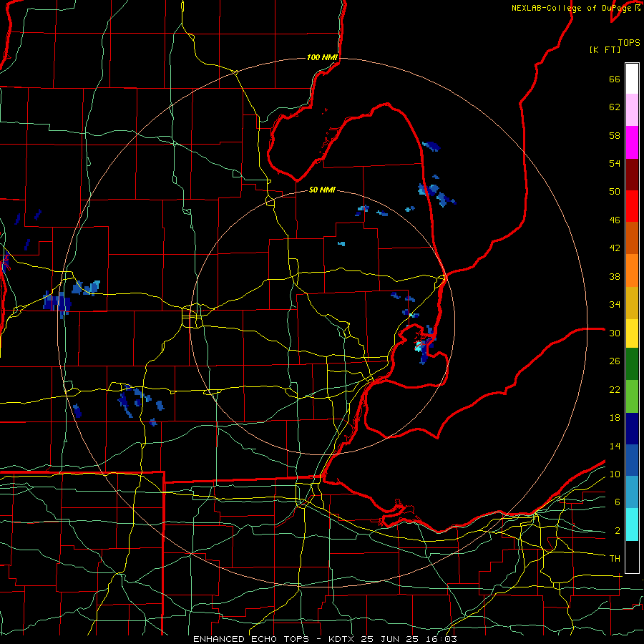Select the "58" legend label
Image resolution: width=644 pixels, height=644 pixels.
coord(615,135)
